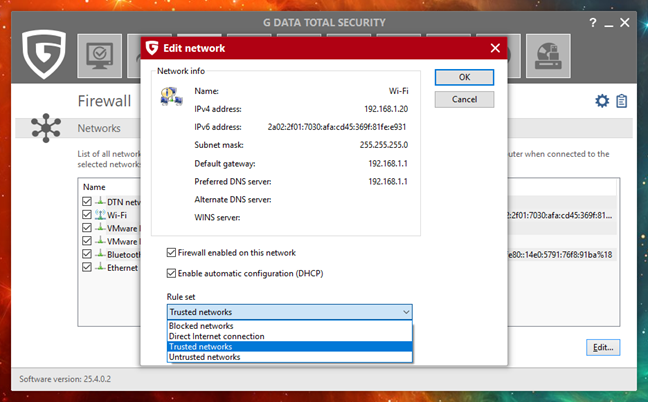Uncheck the Wi-Fi network checkbox
This screenshot has width=648, height=402.
click(x=87, y=214)
